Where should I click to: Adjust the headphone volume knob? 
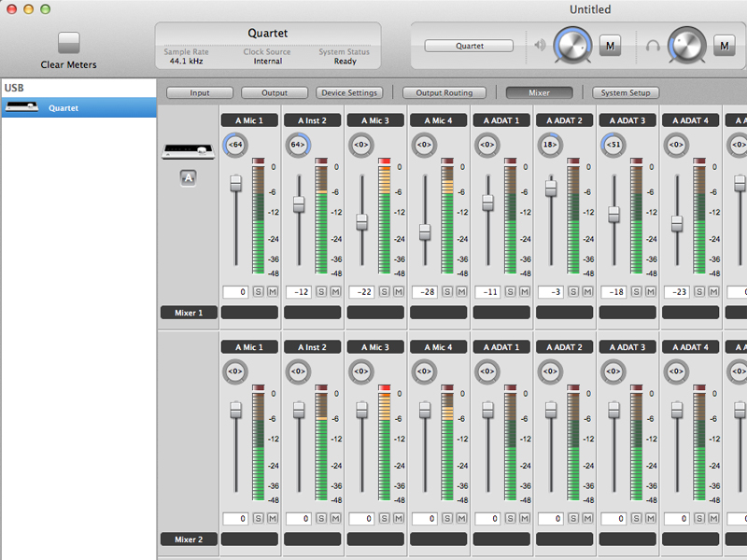tap(687, 45)
